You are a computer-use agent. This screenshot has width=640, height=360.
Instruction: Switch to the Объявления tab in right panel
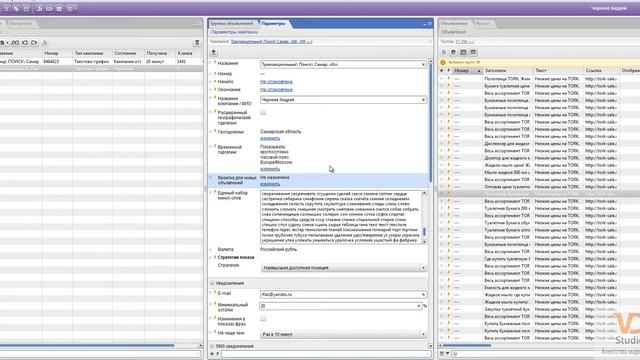coord(454,23)
